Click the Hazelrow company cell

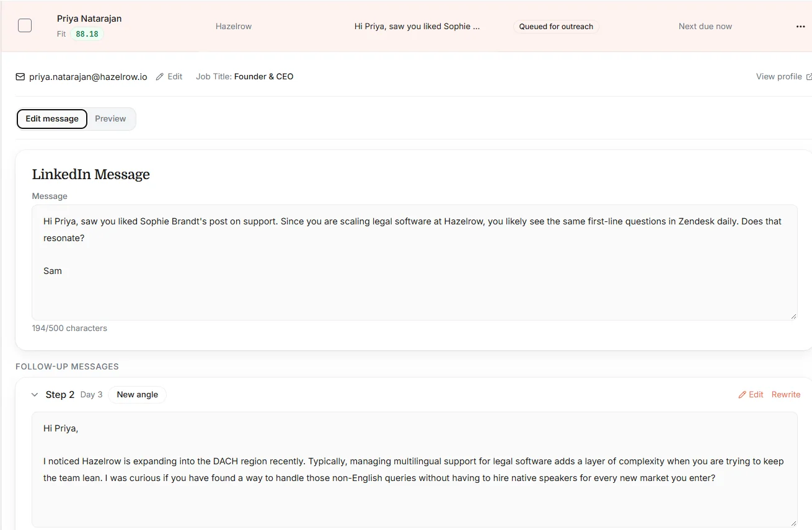click(234, 27)
